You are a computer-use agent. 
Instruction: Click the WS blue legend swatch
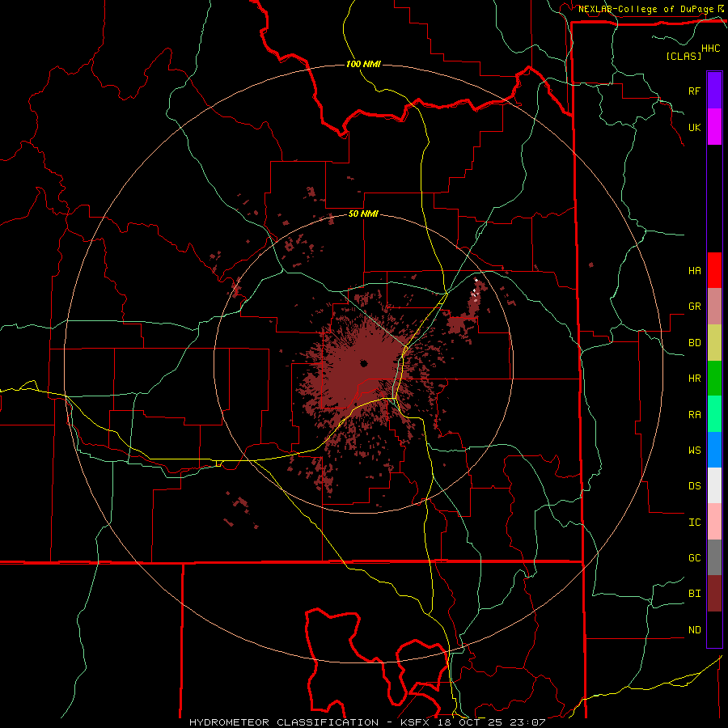(714, 450)
